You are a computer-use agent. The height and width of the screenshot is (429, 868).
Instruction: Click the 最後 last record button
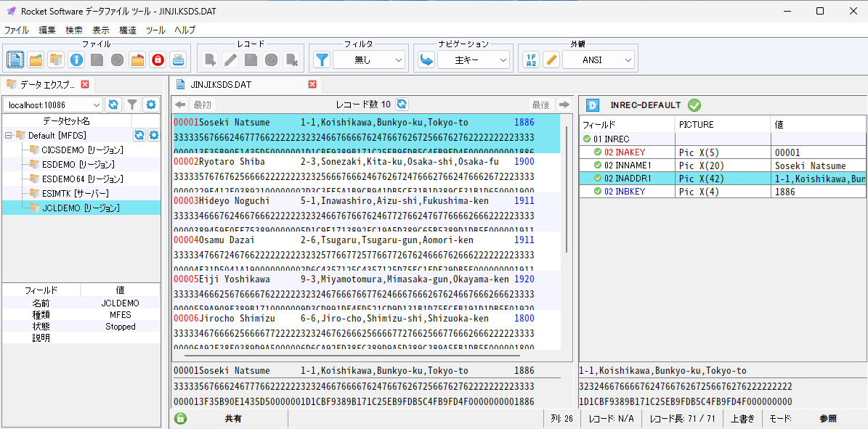coord(540,105)
